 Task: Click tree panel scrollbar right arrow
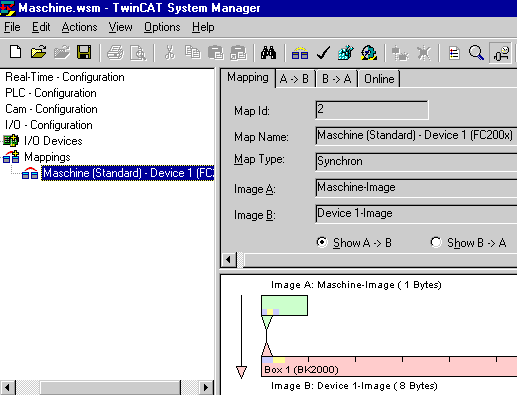point(206,388)
